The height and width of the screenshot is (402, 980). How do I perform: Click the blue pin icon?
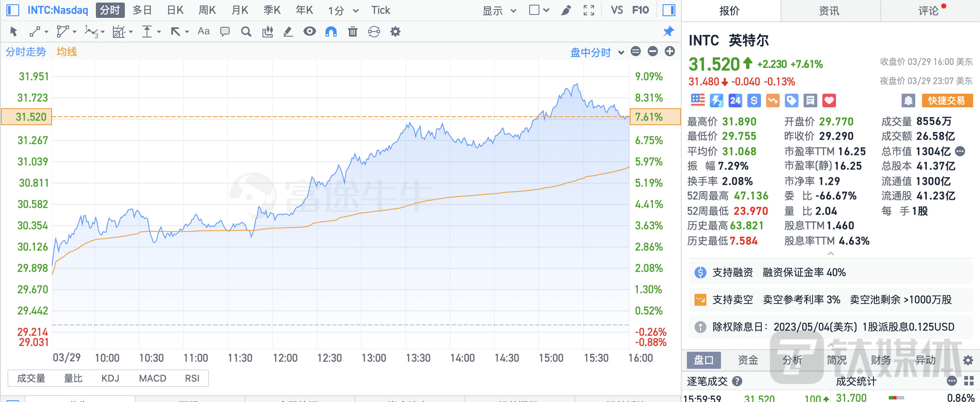(669, 31)
